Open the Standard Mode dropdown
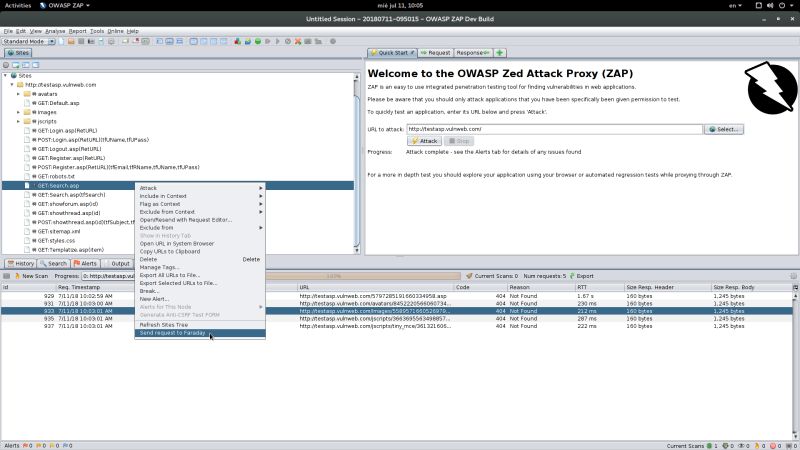Screen dimensions: 800x450 [52, 41]
